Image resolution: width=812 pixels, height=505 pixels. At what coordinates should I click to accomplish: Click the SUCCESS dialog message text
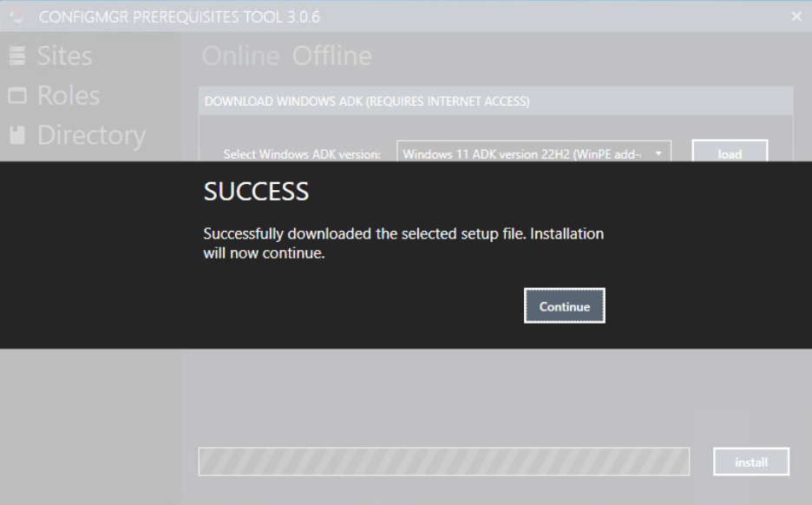(x=403, y=241)
